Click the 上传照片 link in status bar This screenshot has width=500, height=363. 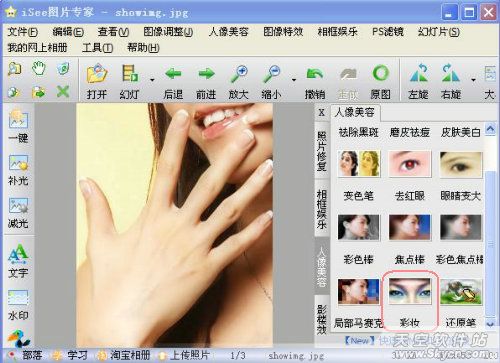click(184, 355)
